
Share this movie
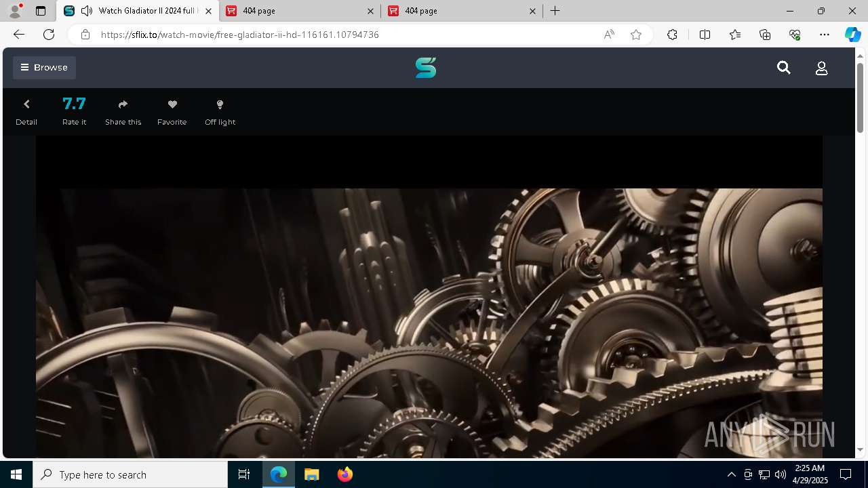(123, 112)
